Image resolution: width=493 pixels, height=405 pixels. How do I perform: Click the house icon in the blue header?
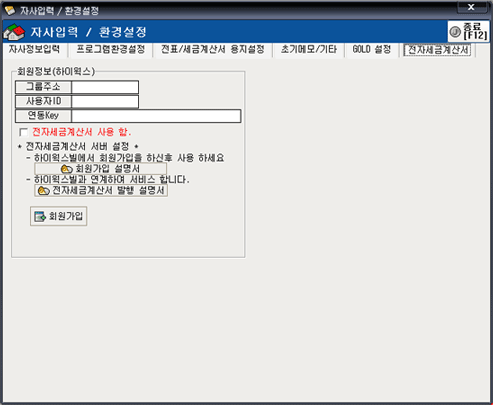(x=14, y=32)
